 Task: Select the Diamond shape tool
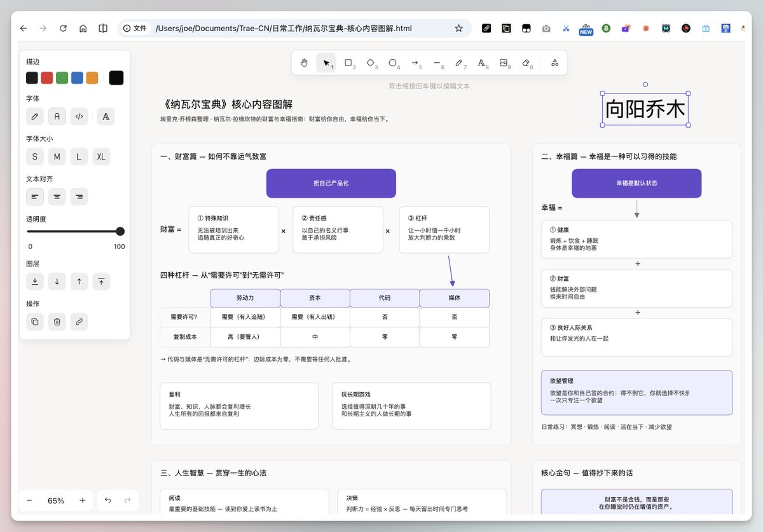tap(371, 63)
